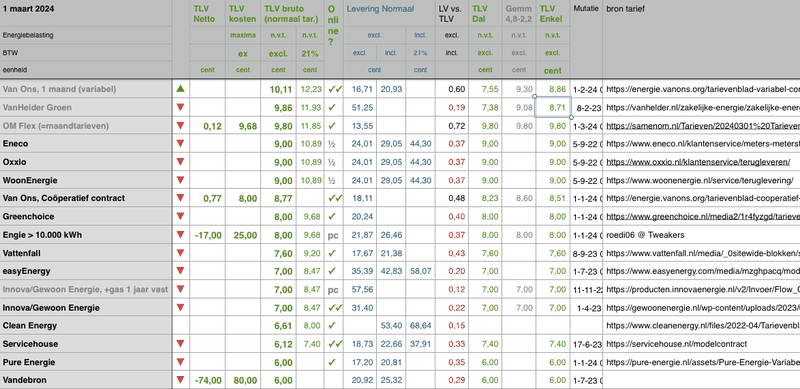
Task: Click the red down arrow in easyEnergy row
Action: click(180, 271)
